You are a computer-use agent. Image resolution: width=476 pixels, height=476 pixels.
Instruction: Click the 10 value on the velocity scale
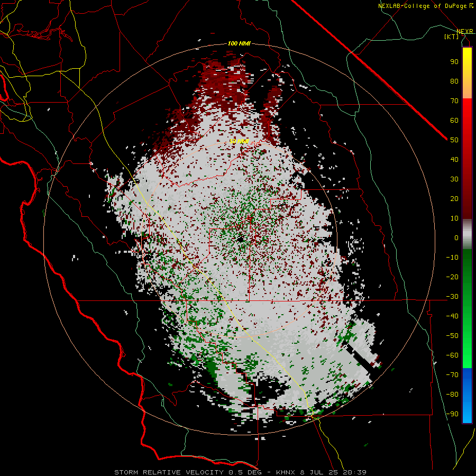454,218
